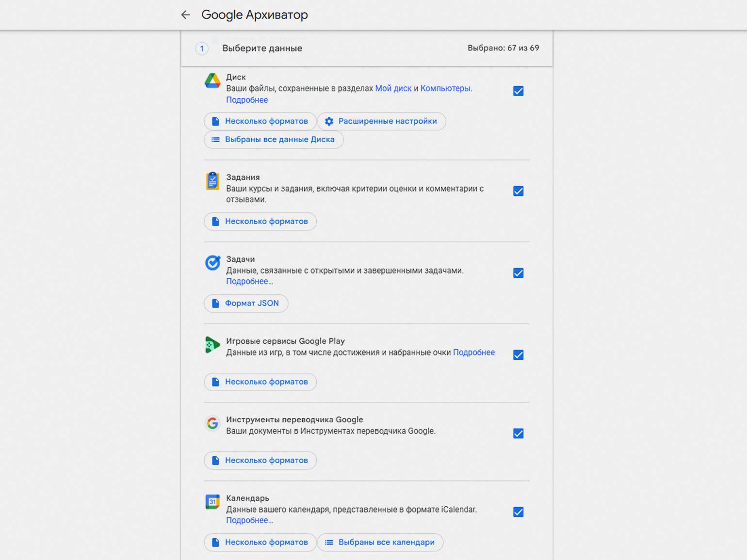Open the Компьютеры link
The height and width of the screenshot is (560, 747).
point(445,89)
